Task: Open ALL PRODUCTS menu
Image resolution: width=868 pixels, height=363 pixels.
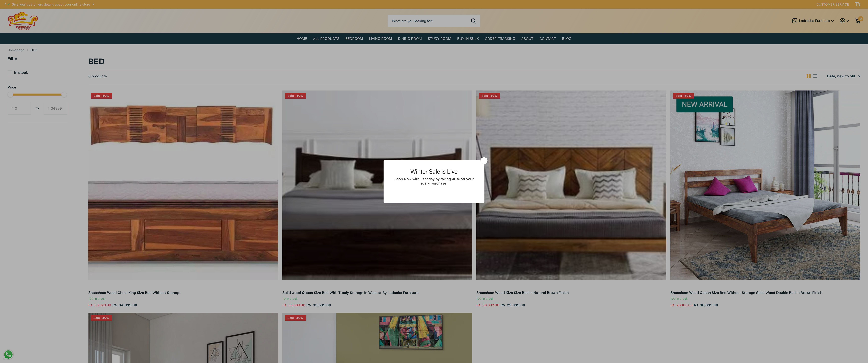Action: pyautogui.click(x=326, y=39)
